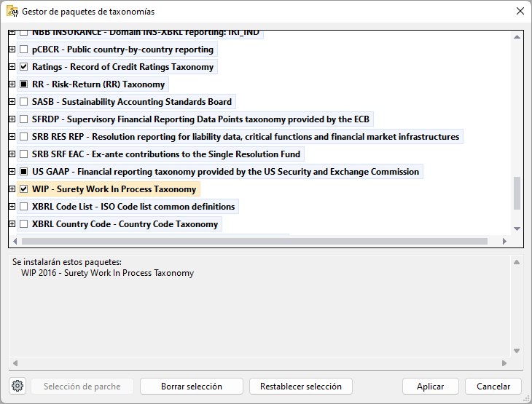Toggle the US GAAP taxonomy checkbox
Image resolution: width=532 pixels, height=404 pixels.
(24, 172)
